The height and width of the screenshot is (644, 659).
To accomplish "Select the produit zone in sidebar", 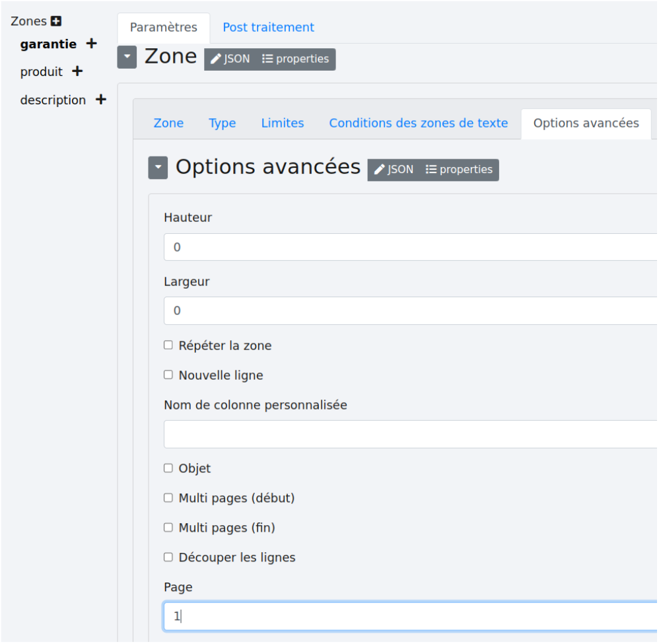I will [42, 71].
